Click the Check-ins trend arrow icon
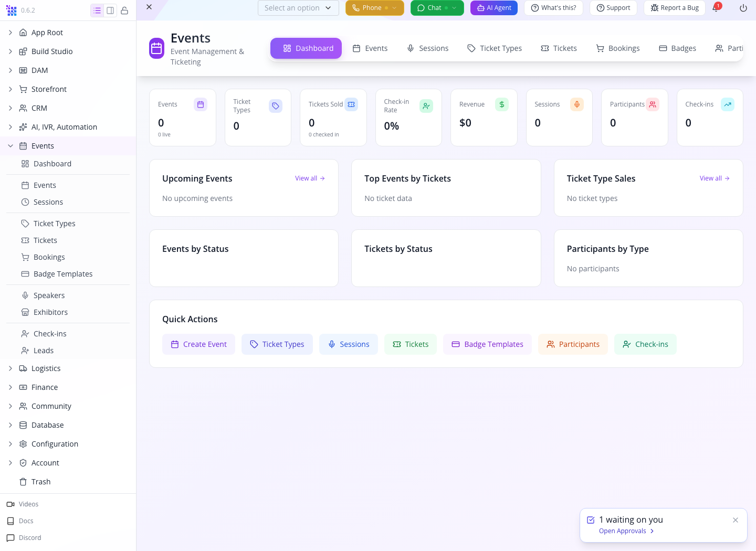 point(728,104)
